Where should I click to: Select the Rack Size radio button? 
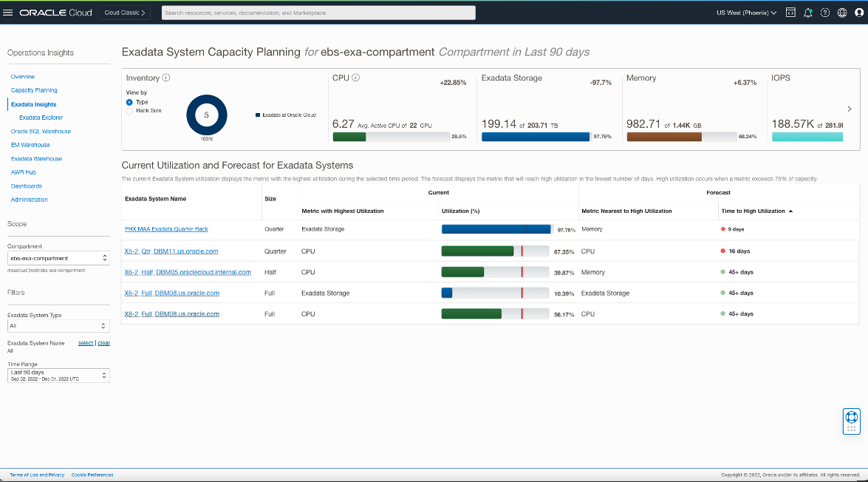(x=129, y=110)
